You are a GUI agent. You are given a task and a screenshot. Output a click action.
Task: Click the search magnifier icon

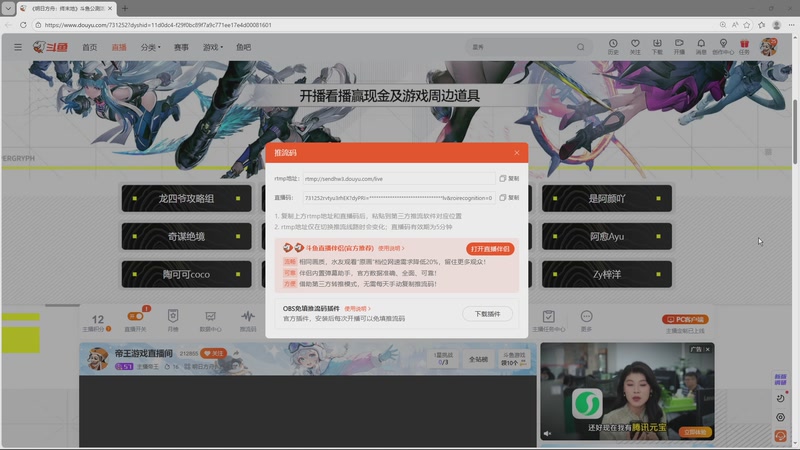pyautogui.click(x=581, y=47)
